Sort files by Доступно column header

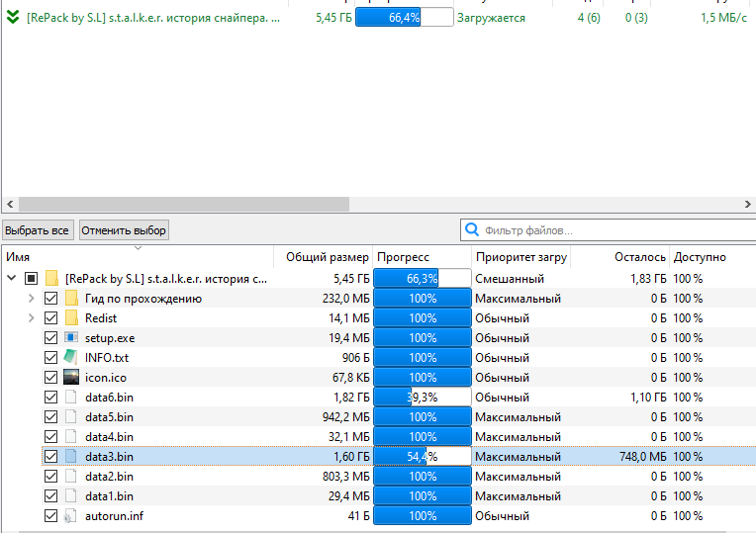click(x=713, y=257)
